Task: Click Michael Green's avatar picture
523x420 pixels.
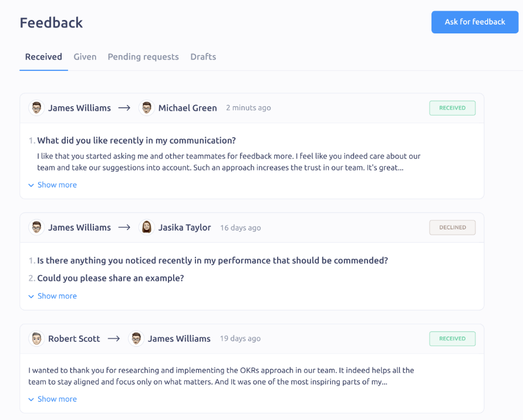Action: 147,108
